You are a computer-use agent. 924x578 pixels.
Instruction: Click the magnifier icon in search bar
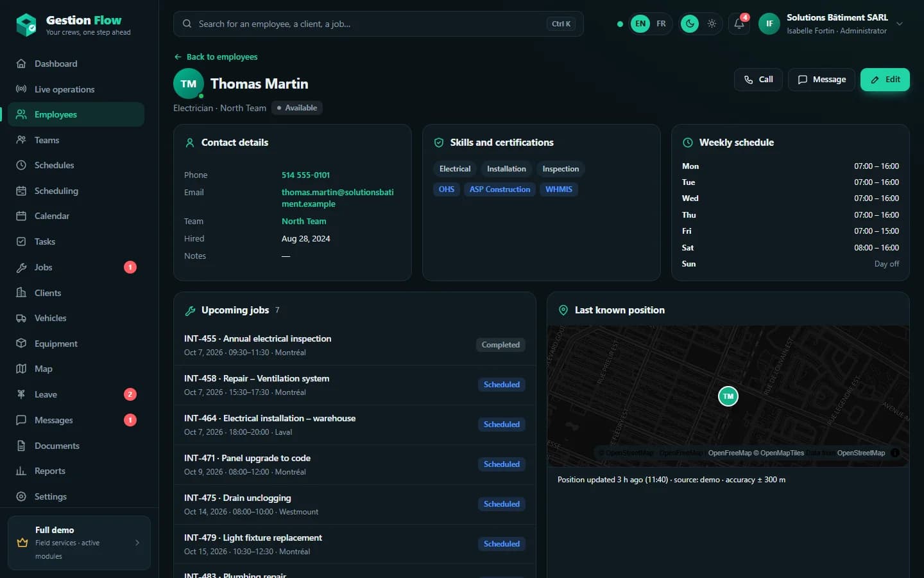point(187,24)
